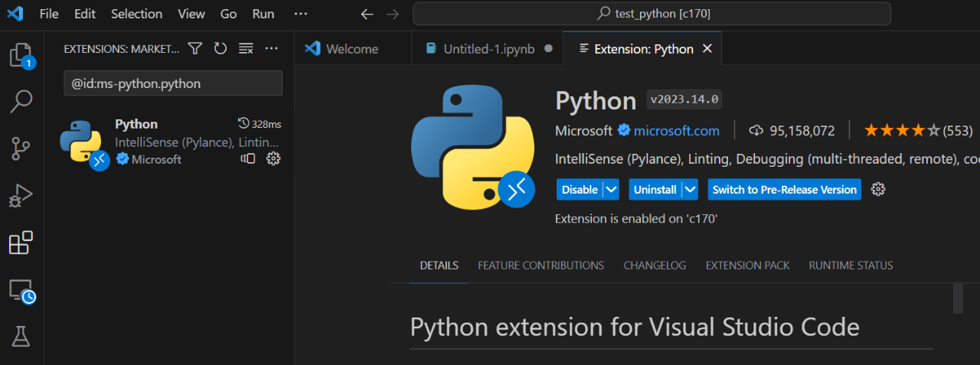Click the 95,158,072 install count
The height and width of the screenshot is (365, 980).
click(802, 131)
